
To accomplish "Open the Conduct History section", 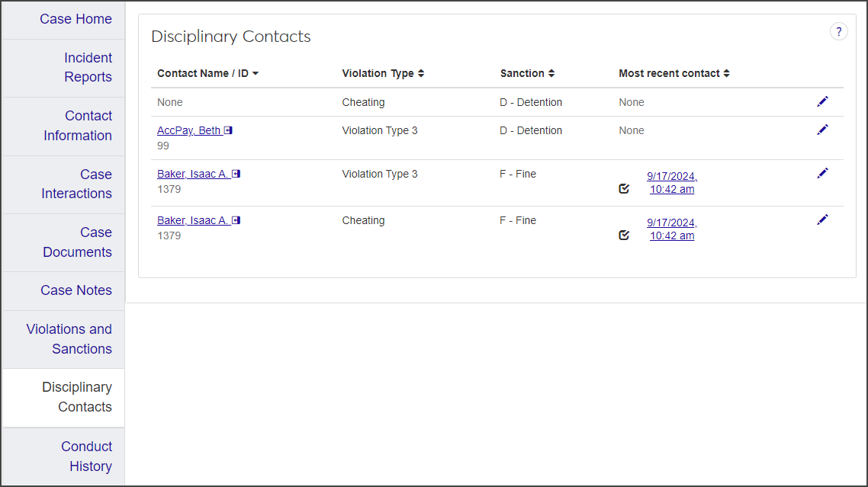I will tap(86, 456).
